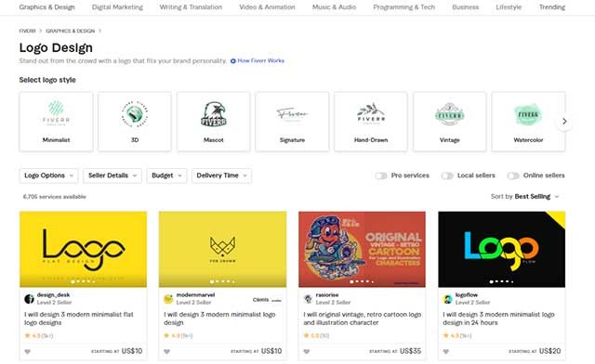Screen dimensions: 595x364
Task: Open the Sort by Best Selling dropdown
Action: click(x=524, y=197)
